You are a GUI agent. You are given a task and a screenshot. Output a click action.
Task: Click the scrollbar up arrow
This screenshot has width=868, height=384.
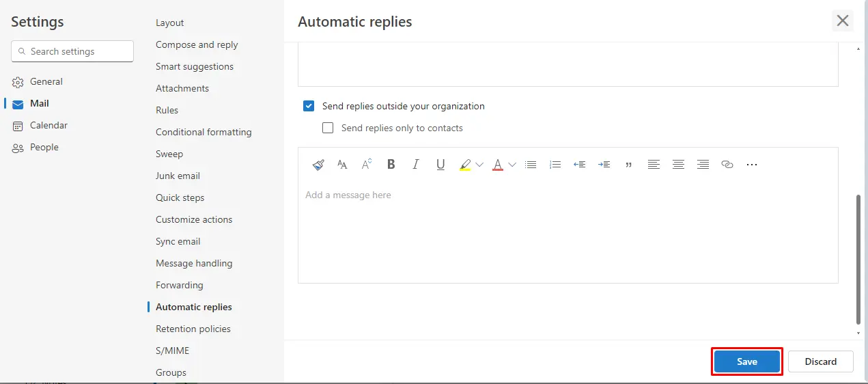[858, 49]
